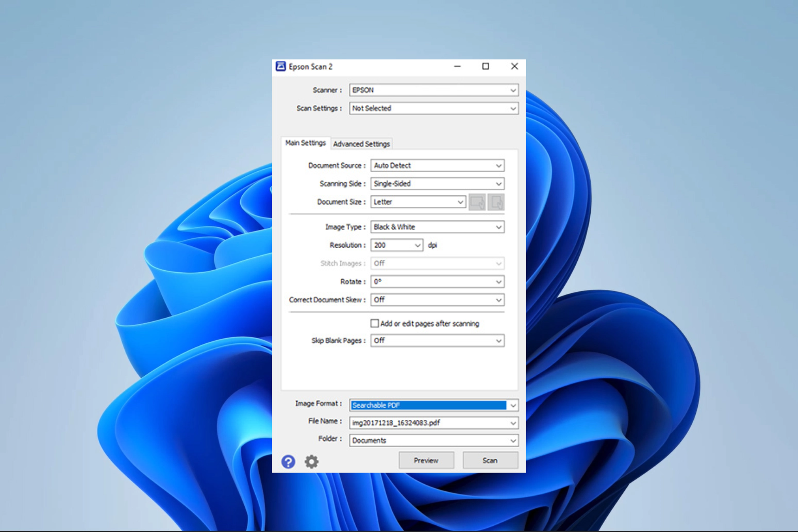
Task: Open the Document Size dropdown
Action: pos(418,202)
